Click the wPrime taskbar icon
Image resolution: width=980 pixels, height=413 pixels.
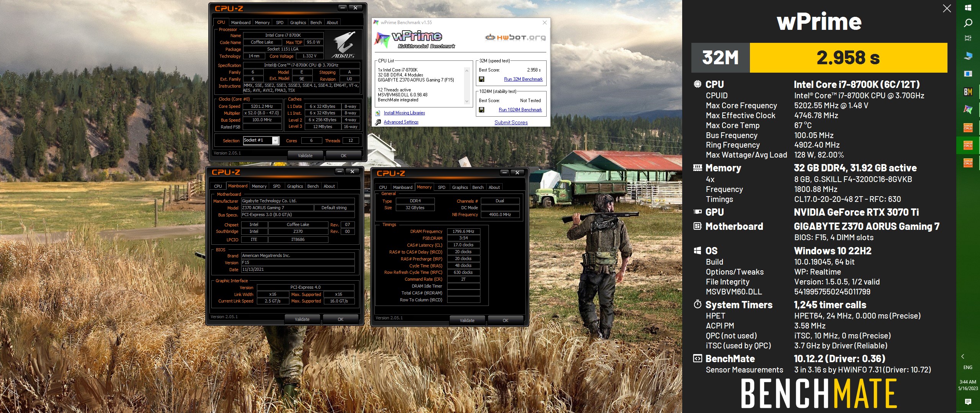point(968,109)
